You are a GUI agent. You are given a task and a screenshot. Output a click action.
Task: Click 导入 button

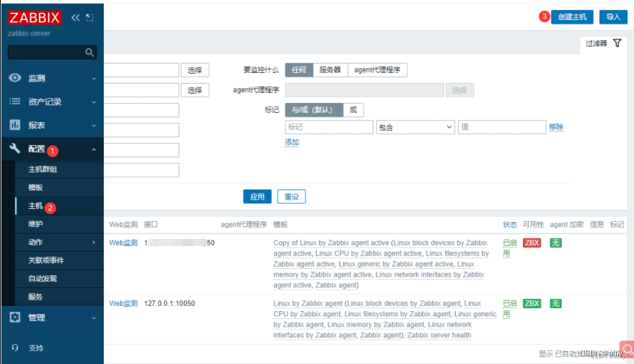coord(613,17)
